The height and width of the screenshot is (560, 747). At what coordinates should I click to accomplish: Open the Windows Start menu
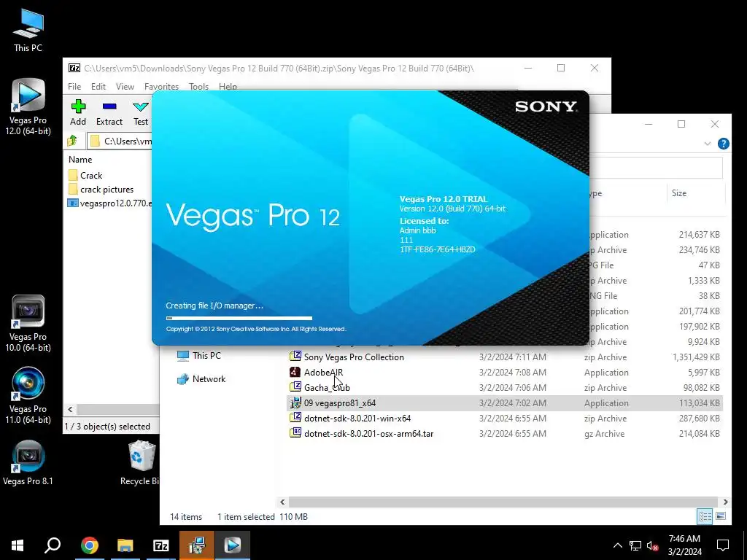click(x=18, y=545)
